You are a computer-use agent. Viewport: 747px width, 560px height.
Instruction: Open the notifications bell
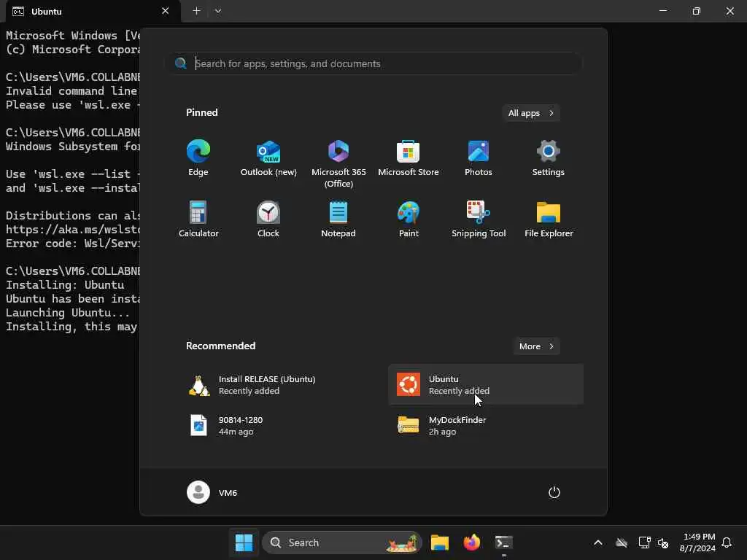(x=727, y=542)
